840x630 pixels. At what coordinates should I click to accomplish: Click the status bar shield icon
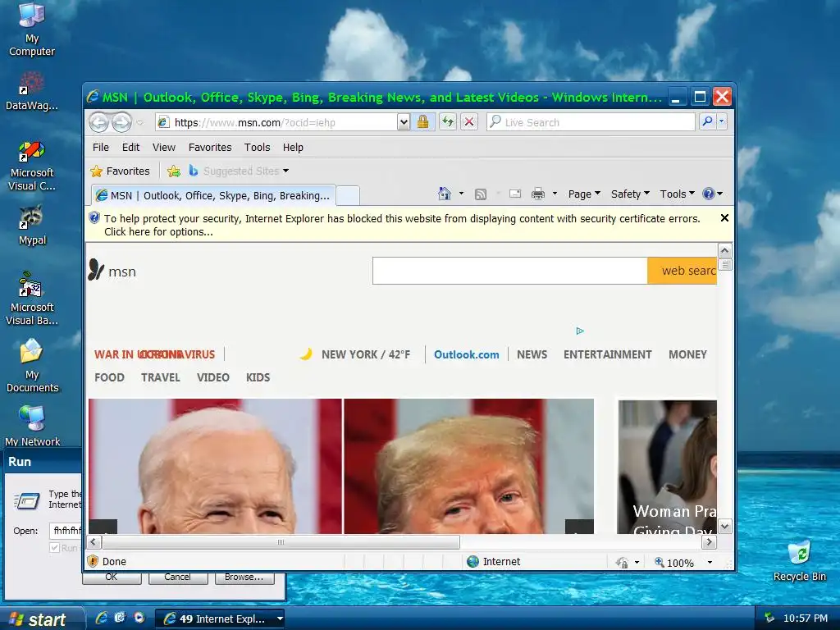[x=94, y=561]
